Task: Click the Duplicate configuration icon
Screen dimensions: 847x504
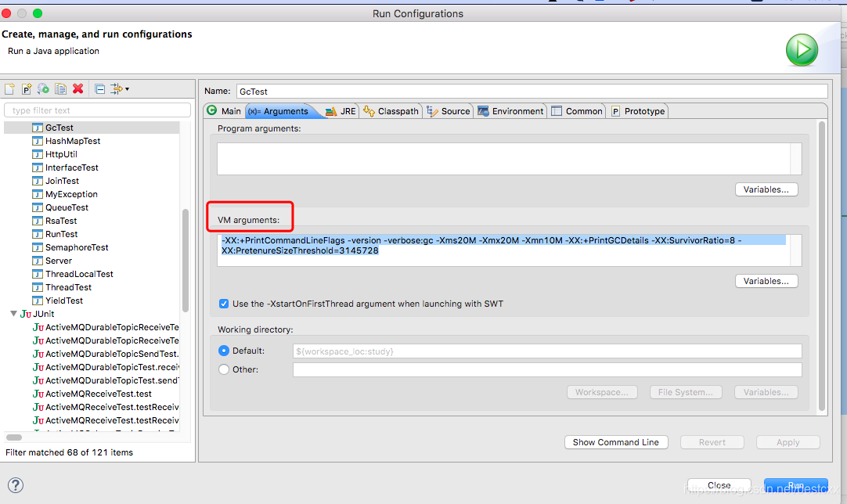Action: coord(60,89)
